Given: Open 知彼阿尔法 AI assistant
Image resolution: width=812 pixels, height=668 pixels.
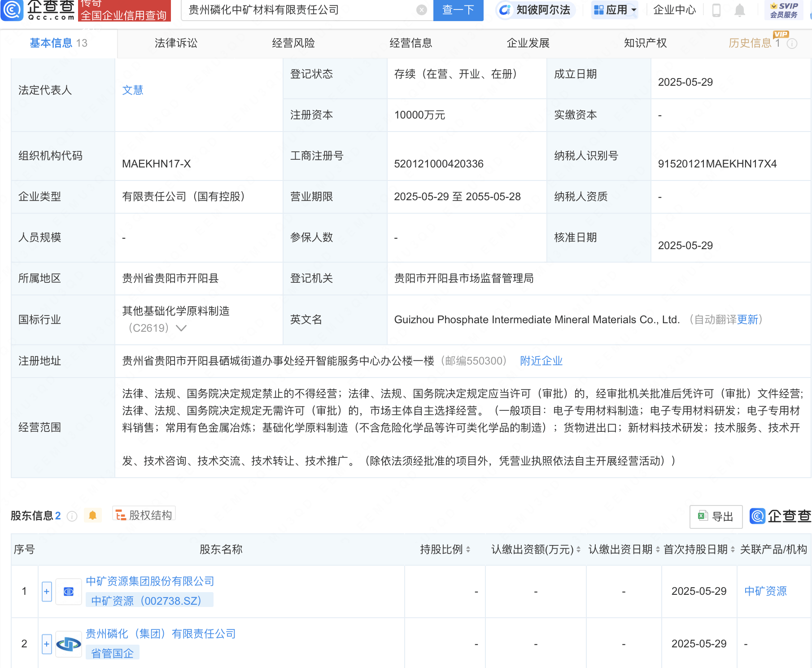Looking at the screenshot, I should click(535, 10).
